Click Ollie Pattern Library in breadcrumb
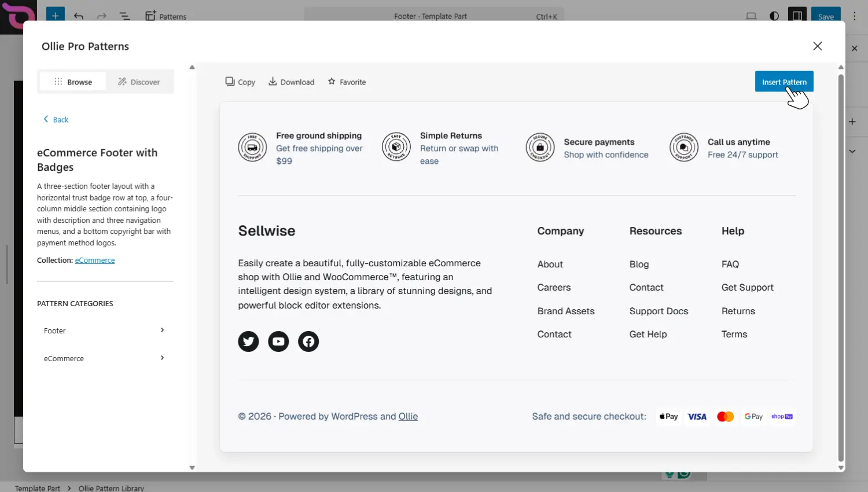Image resolution: width=868 pixels, height=492 pixels. (111, 488)
